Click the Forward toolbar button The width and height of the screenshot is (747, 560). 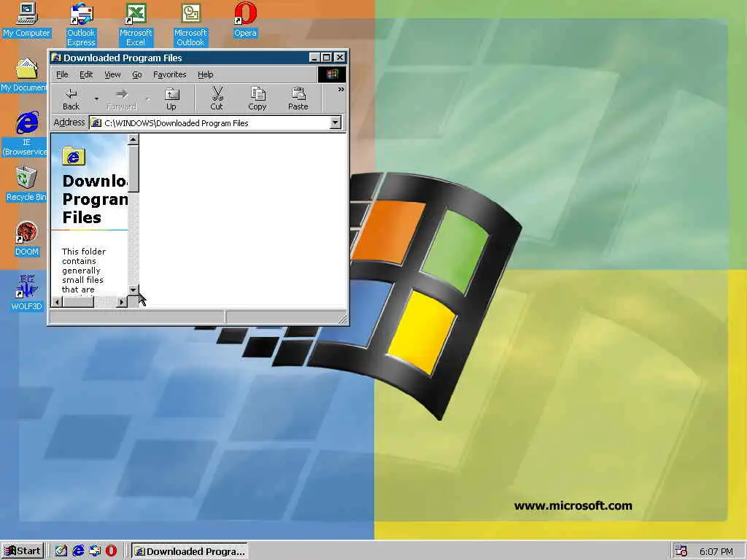pyautogui.click(x=122, y=99)
